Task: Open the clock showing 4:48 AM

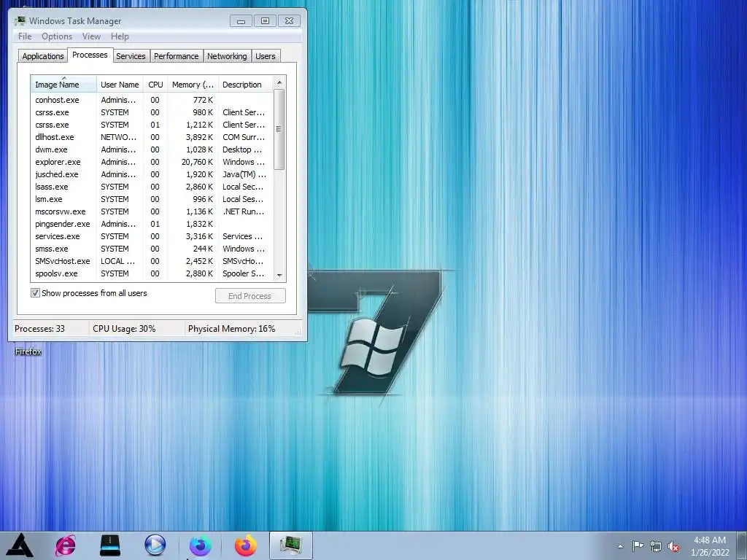Action: [710, 546]
